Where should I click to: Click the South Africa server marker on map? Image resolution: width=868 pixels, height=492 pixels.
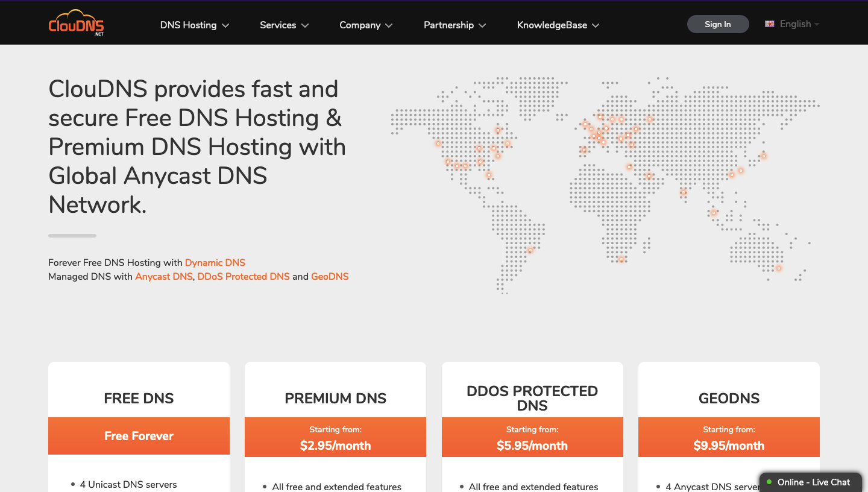(x=621, y=260)
